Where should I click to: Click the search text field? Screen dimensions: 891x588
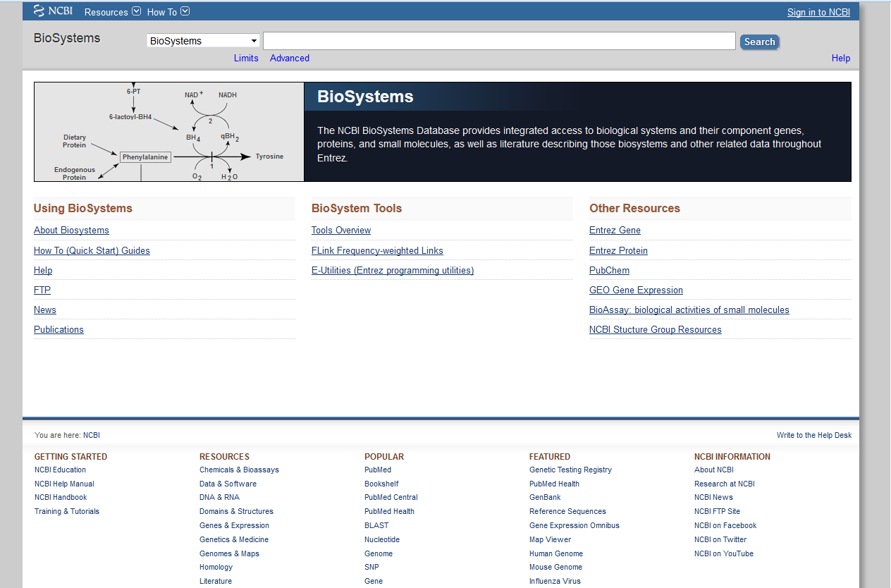coord(499,41)
